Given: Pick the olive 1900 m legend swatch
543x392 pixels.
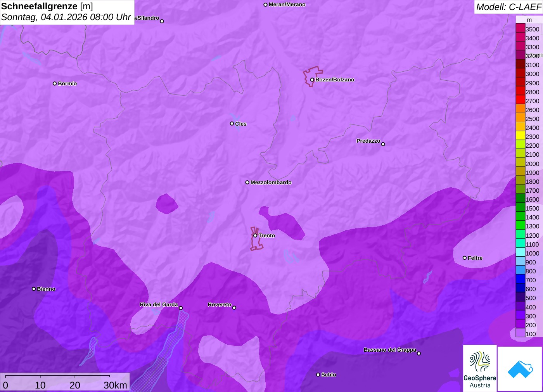Looking at the screenshot, I should point(521,171).
